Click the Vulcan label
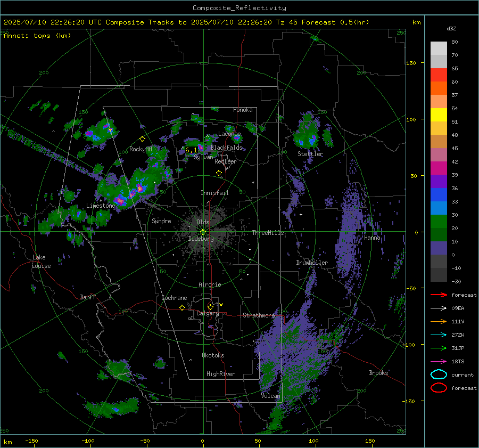Image resolution: width=479 pixels, height=448 pixels. (x=270, y=396)
